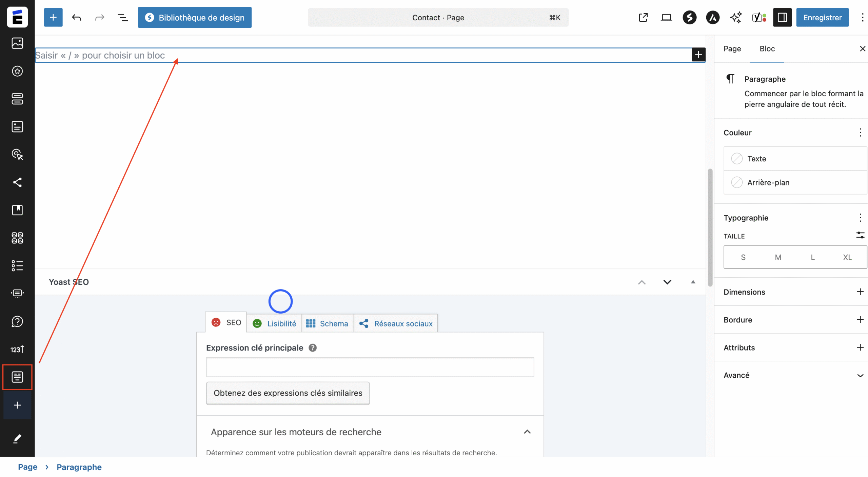Open the Lisibilité tab in Yoast
Screen dimensions: 868x477
pos(274,323)
